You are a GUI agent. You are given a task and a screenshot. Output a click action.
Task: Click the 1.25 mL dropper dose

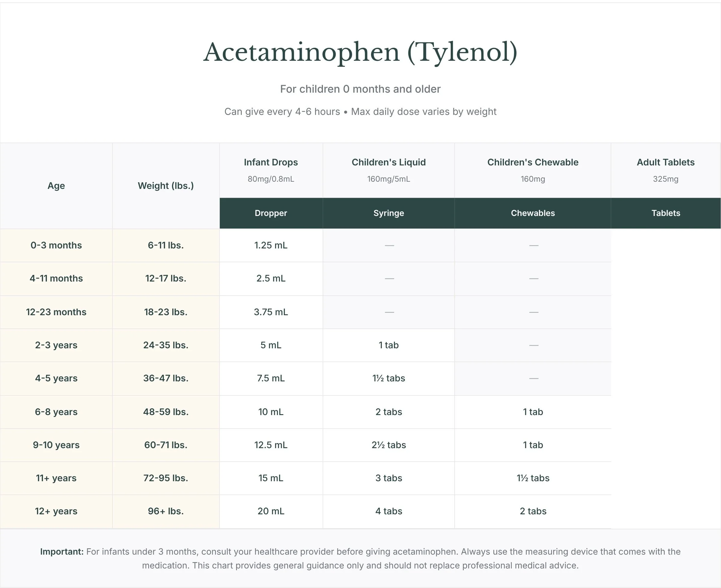(271, 245)
